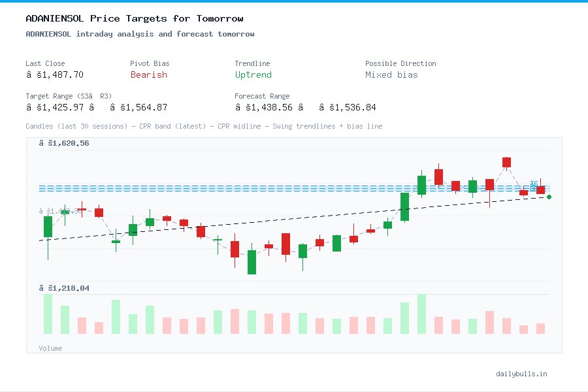Select the forecast high value 1,536.84
Image resolution: width=588 pixels, height=392 pixels.
(348, 107)
